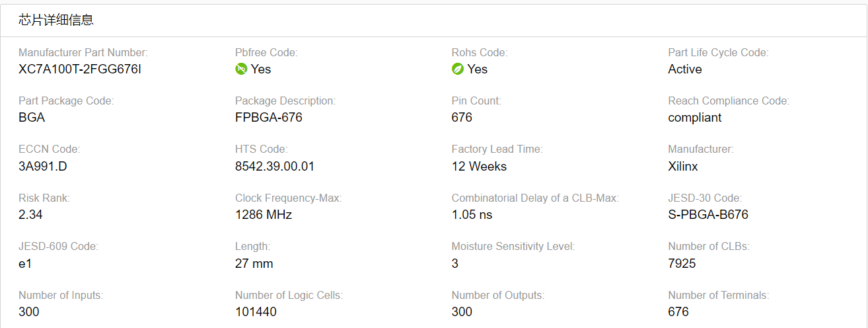Click the JESD-30 Code value S-PBGA-B676
This screenshot has width=868, height=328.
coord(708,215)
